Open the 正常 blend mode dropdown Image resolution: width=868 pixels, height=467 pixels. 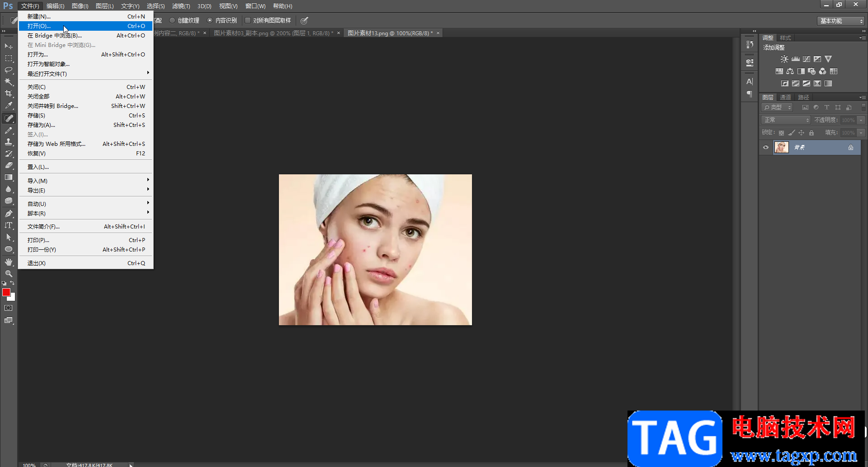(x=786, y=120)
